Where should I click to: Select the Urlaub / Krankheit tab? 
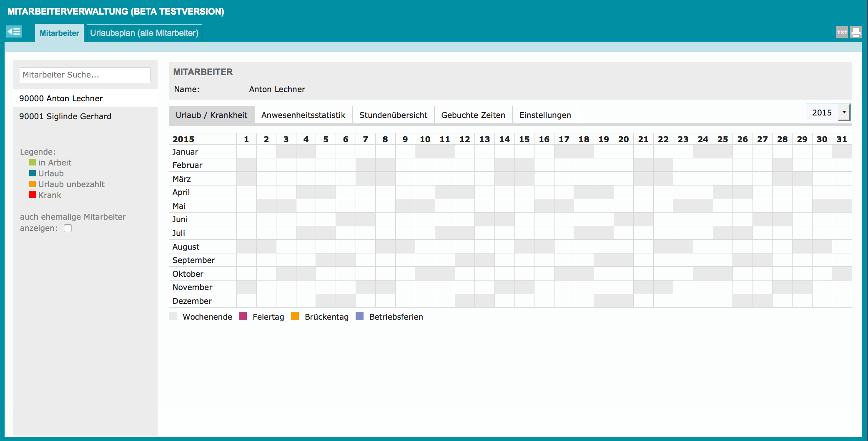click(211, 115)
